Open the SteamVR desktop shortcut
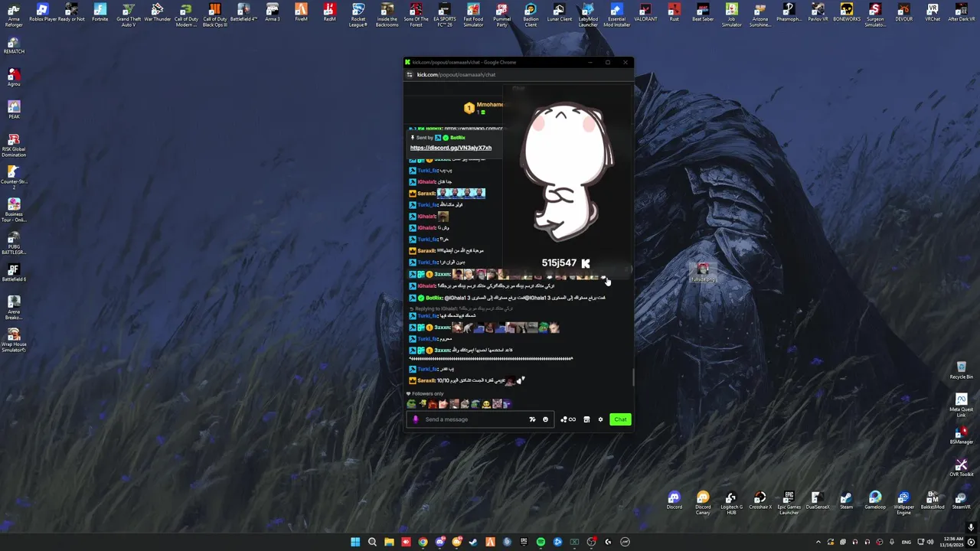980x551 pixels. pos(961,500)
